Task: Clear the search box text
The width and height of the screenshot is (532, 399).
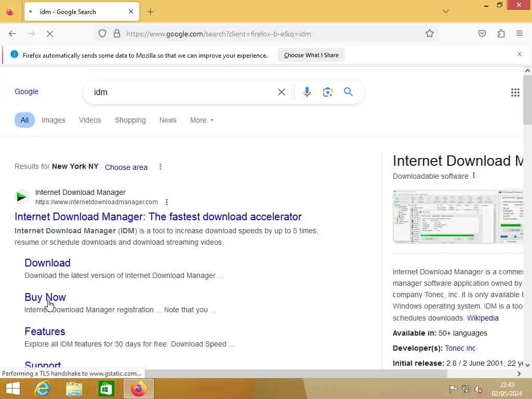Action: pyautogui.click(x=281, y=92)
